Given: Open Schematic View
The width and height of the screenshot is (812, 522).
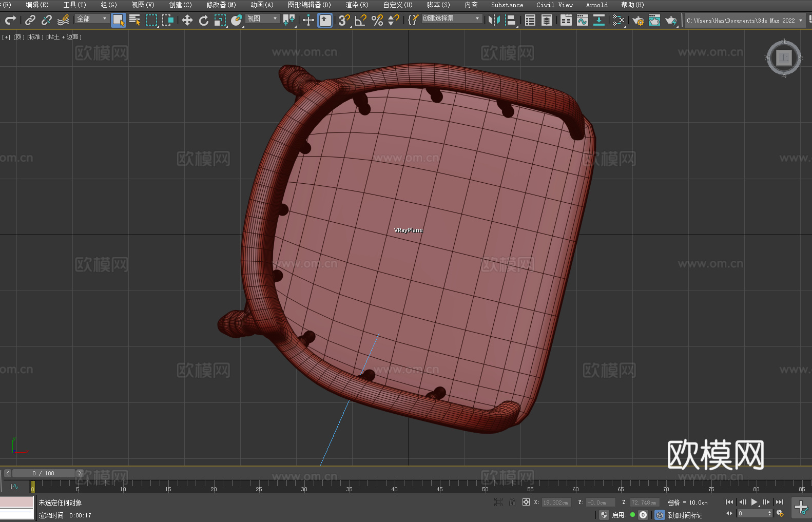Looking at the screenshot, I should (x=618, y=20).
